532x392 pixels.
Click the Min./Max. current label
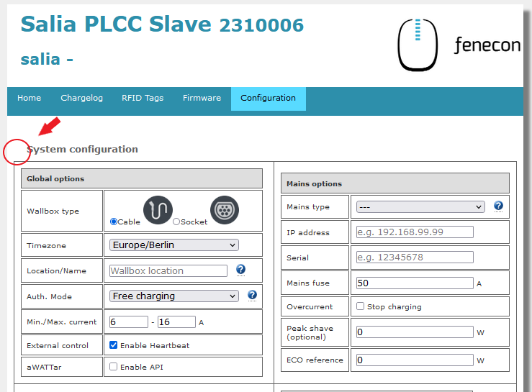[62, 322]
